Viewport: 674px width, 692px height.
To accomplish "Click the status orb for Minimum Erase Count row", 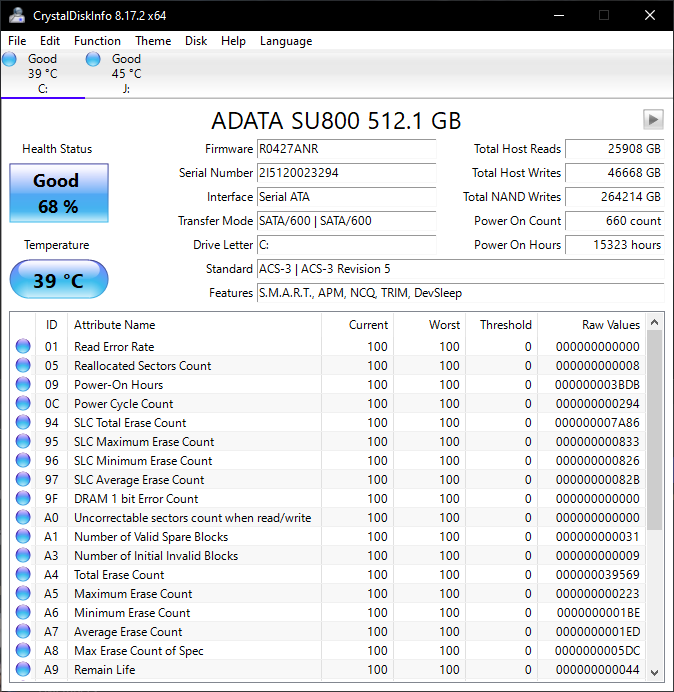I will 23,612.
